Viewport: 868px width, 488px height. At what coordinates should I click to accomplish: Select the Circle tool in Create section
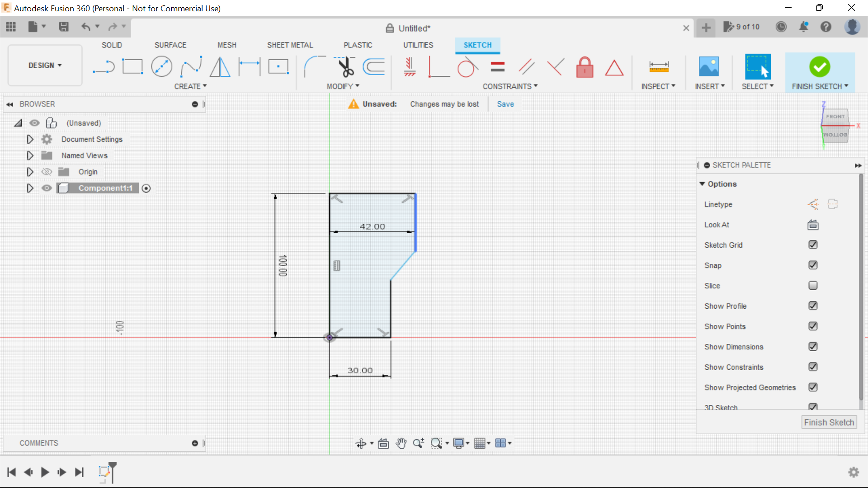point(161,66)
